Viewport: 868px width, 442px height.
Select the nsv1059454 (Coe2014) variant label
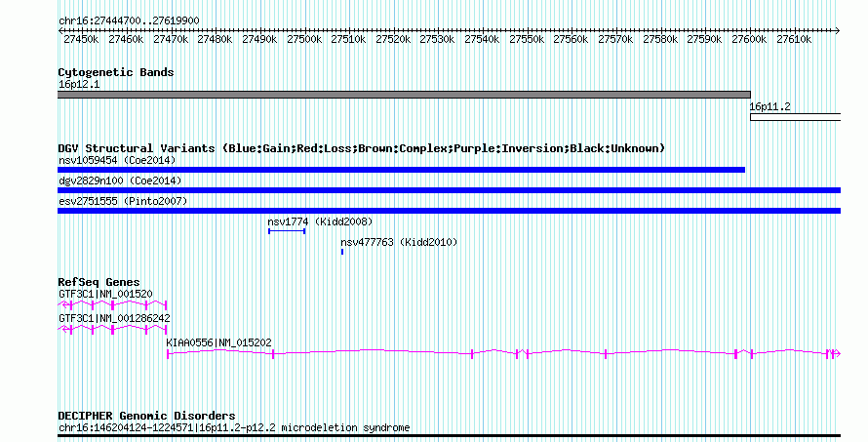point(117,160)
